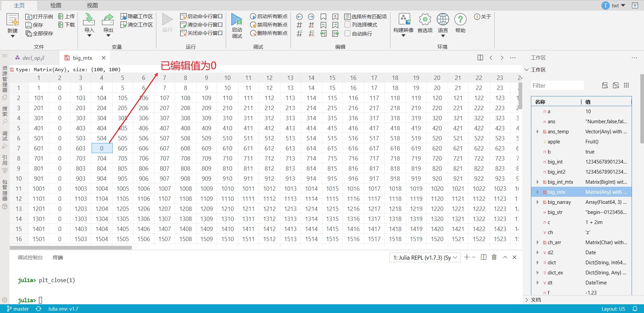Image resolution: width=644 pixels, height=313 pixels.
Task: Expand the 文档 section at bottom right
Action: click(527, 300)
